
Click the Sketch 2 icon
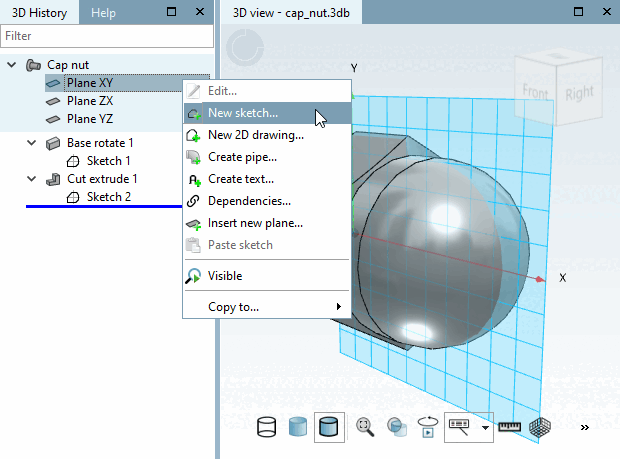click(73, 197)
